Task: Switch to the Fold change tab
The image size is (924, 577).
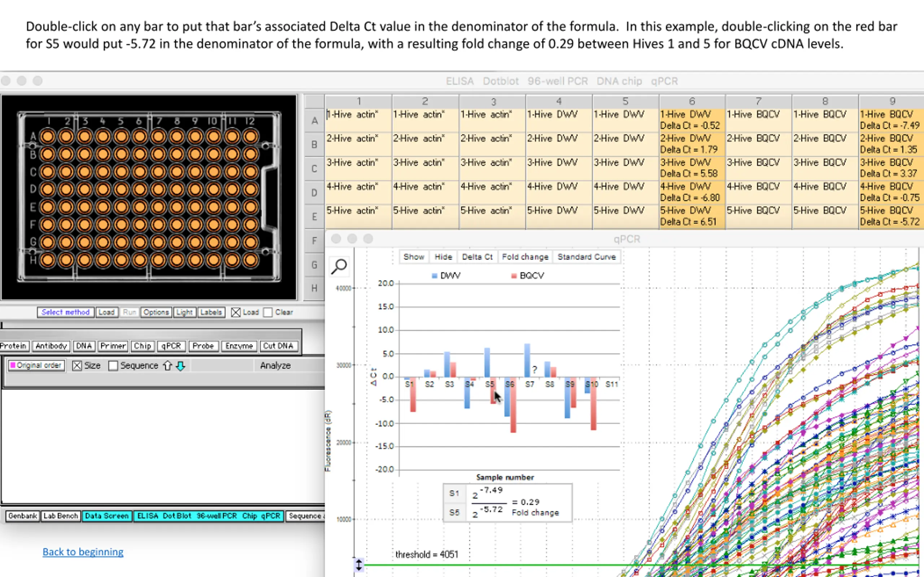Action: pyautogui.click(x=524, y=257)
